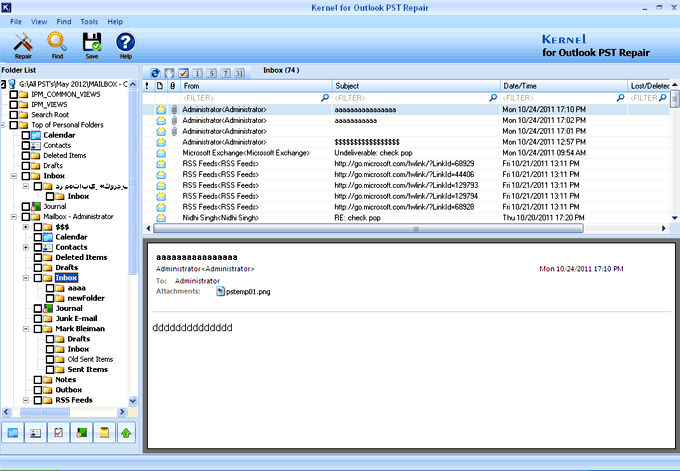This screenshot has height=471, width=680.
Task: Click the message list scroll down arrow
Action: 674,218
